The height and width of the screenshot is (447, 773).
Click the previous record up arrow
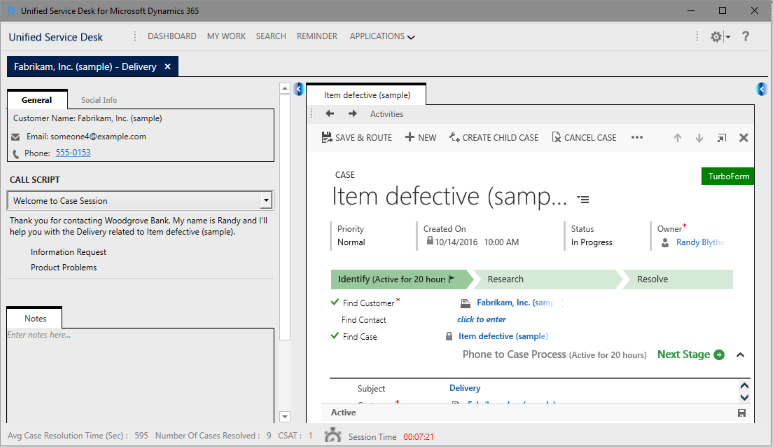tap(677, 138)
